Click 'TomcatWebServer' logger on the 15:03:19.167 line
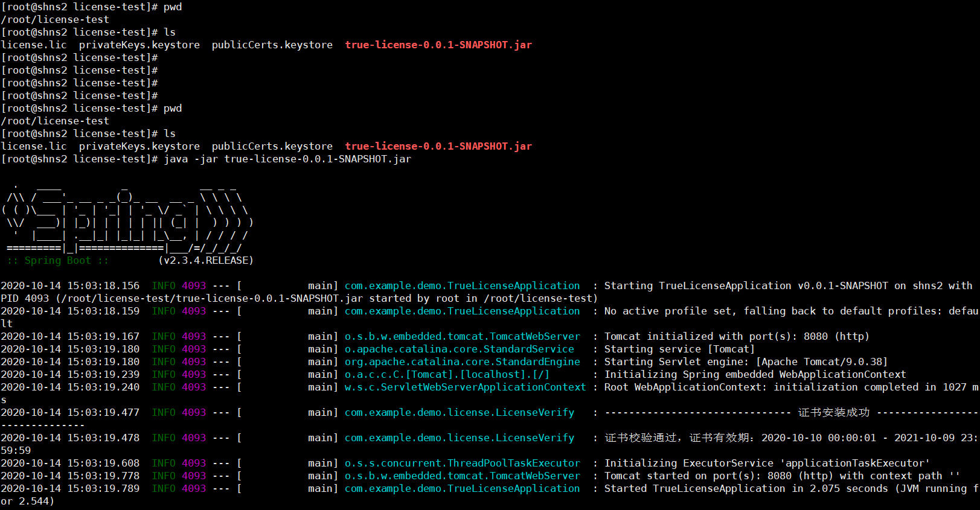This screenshot has width=980, height=510. coord(463,337)
